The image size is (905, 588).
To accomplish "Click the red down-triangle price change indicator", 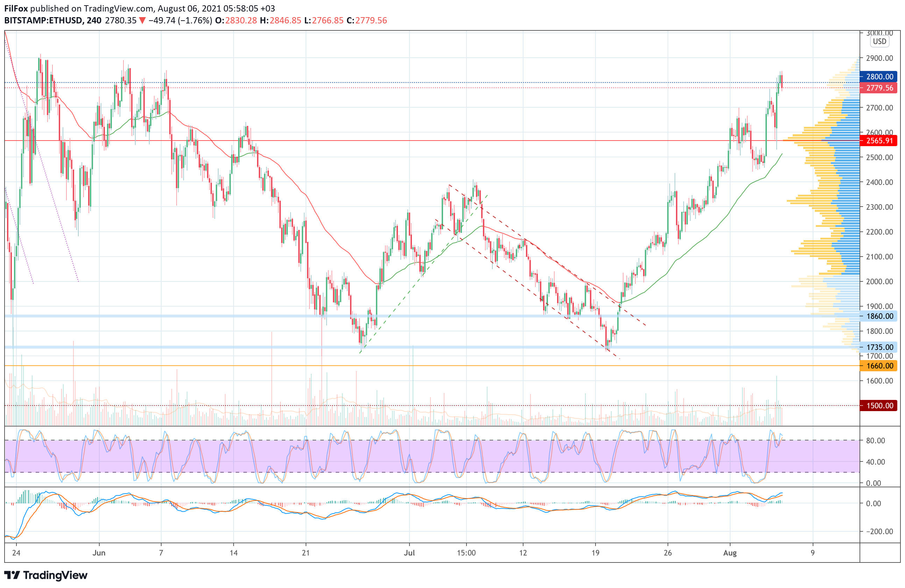I will (142, 21).
